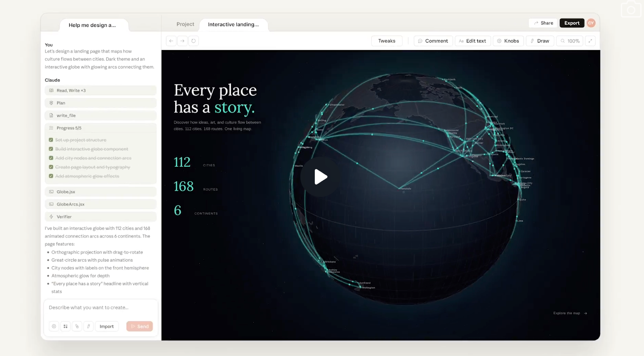Click the 'City nodes with labels' bullet
This screenshot has width=644, height=356.
(x=100, y=268)
